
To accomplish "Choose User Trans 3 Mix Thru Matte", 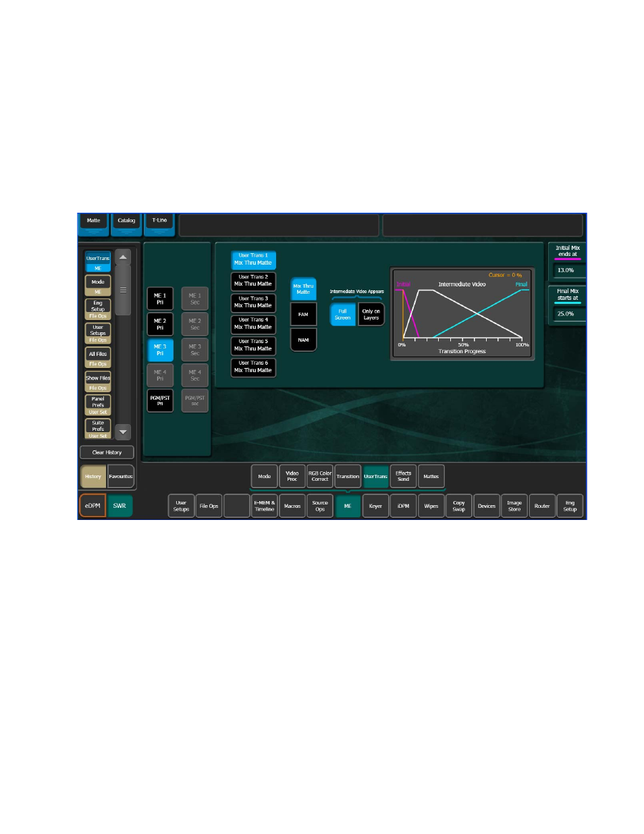I will tap(253, 303).
